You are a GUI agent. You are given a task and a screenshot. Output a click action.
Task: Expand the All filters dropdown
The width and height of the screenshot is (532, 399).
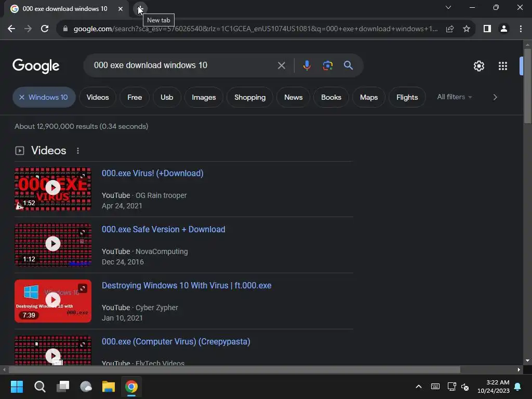click(x=454, y=97)
